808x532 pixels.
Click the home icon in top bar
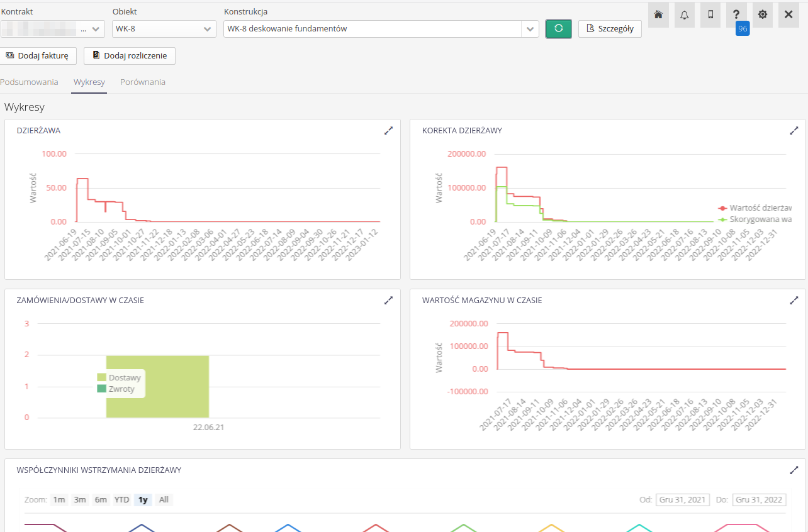point(658,14)
